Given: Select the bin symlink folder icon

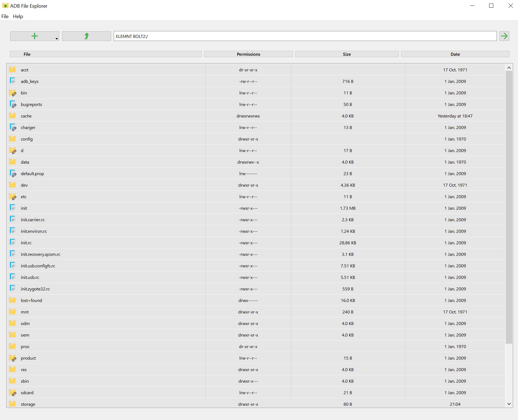Looking at the screenshot, I should pyautogui.click(x=13, y=93).
